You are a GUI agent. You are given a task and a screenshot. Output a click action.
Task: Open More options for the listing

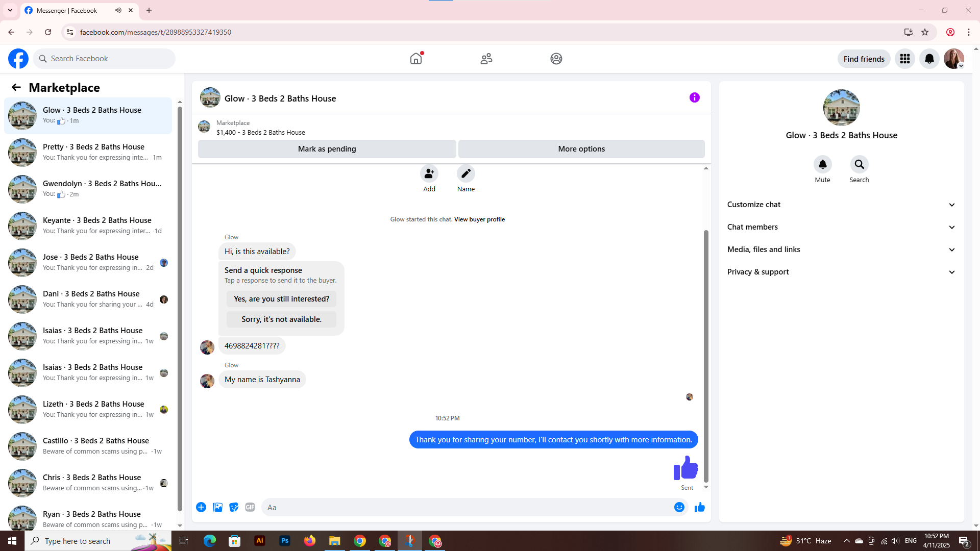tap(581, 149)
